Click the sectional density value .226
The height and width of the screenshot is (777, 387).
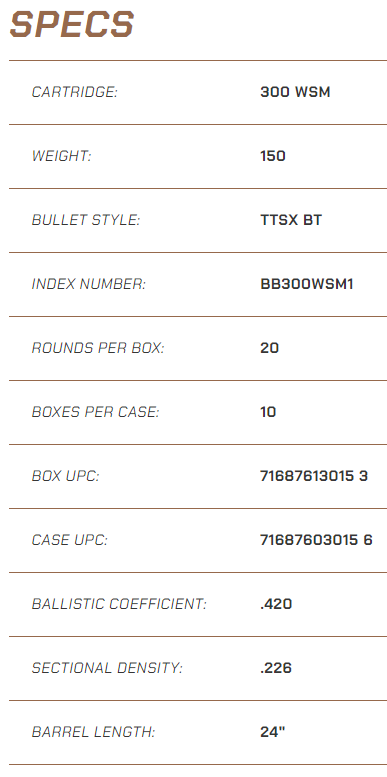coord(276,668)
